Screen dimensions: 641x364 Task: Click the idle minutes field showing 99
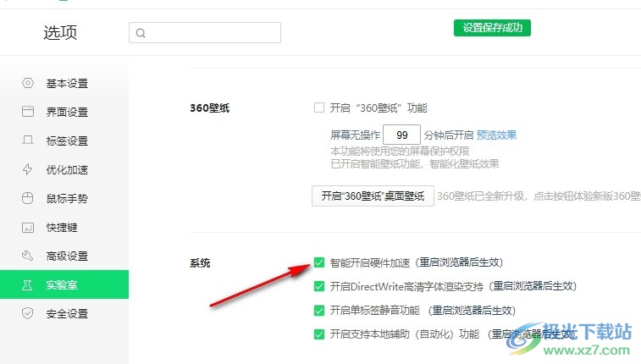click(402, 135)
